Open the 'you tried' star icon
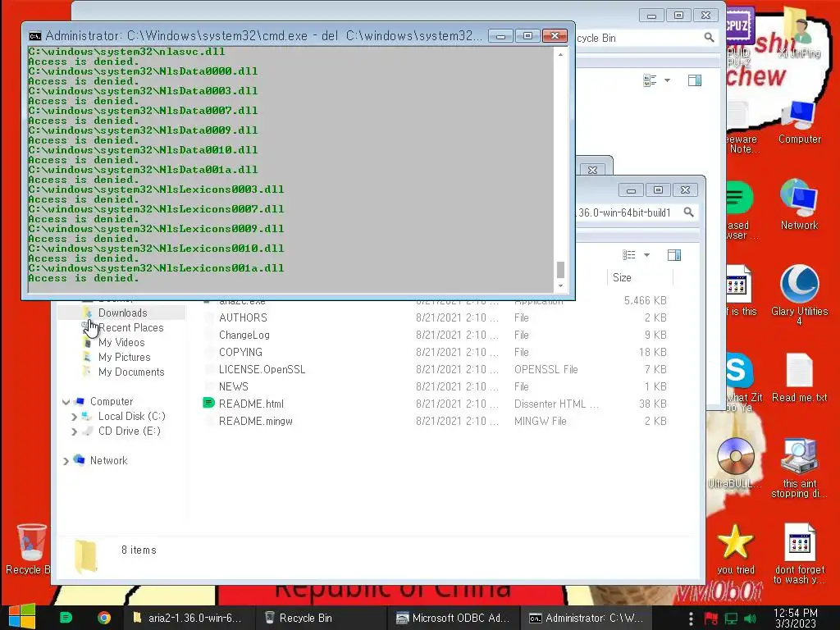This screenshot has width=840, height=630. pyautogui.click(x=736, y=549)
